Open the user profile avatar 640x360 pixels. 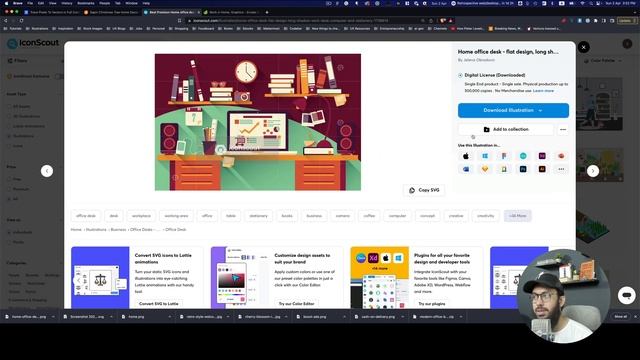(627, 44)
